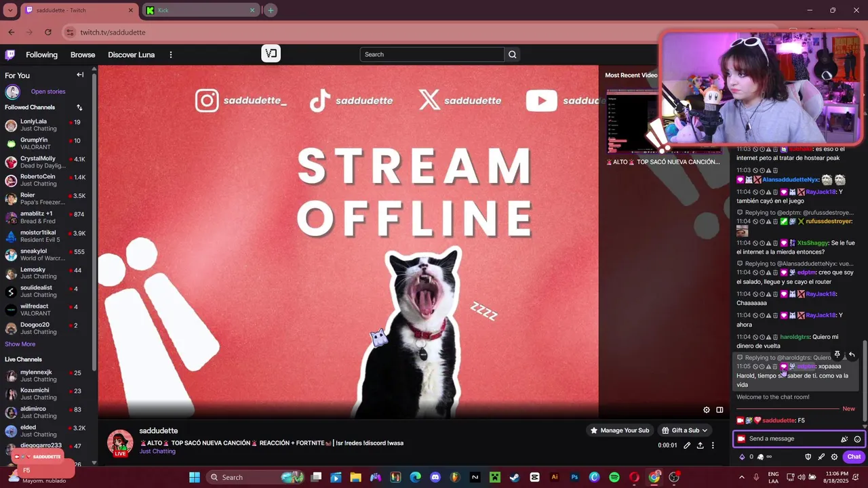Viewport: 868px width, 488px height.
Task: Focus the Twitch Search box
Action: [433, 54]
